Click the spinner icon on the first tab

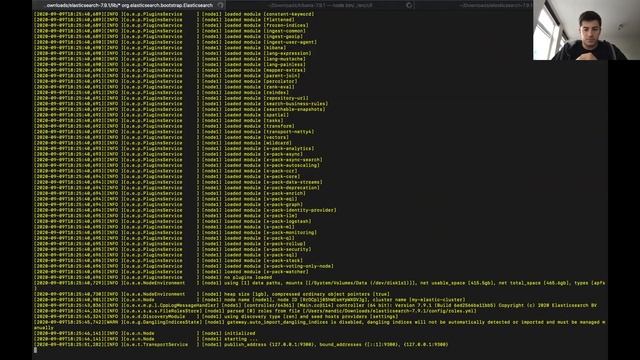(220, 5)
